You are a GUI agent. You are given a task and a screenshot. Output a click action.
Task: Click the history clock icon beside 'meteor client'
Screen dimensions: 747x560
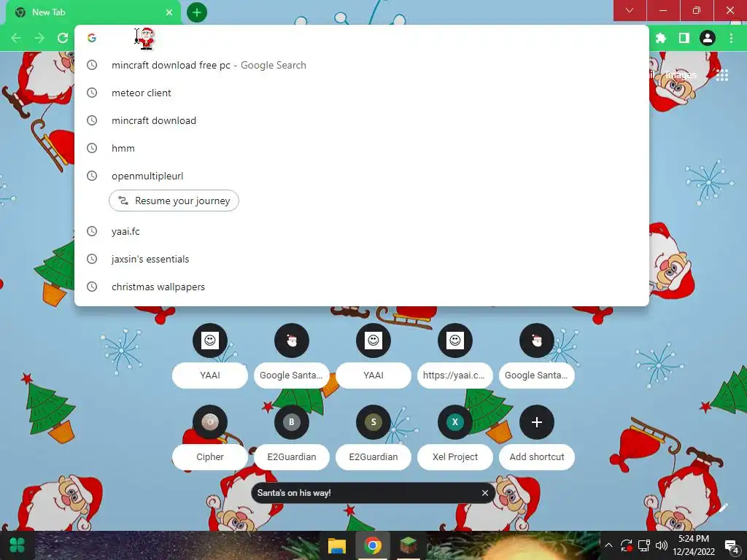(x=92, y=93)
